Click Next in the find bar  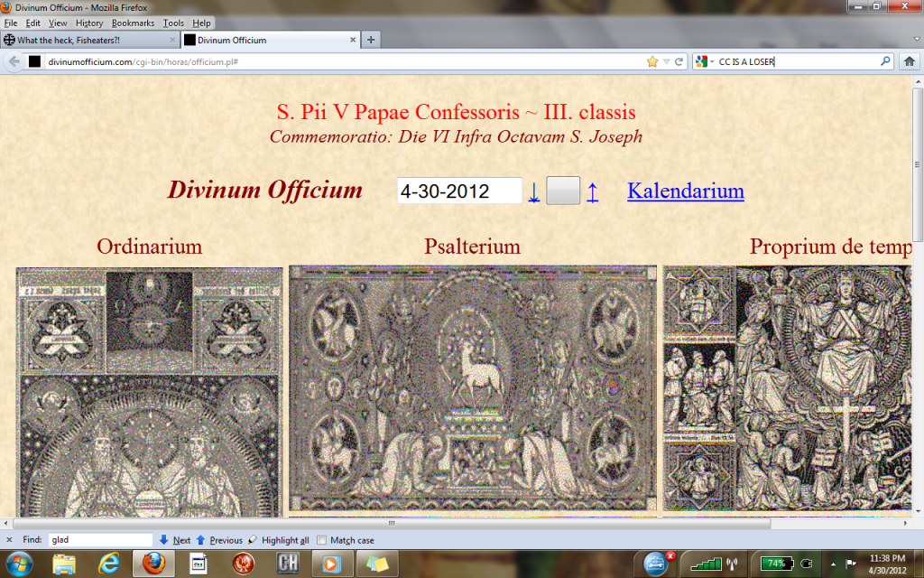click(x=175, y=540)
